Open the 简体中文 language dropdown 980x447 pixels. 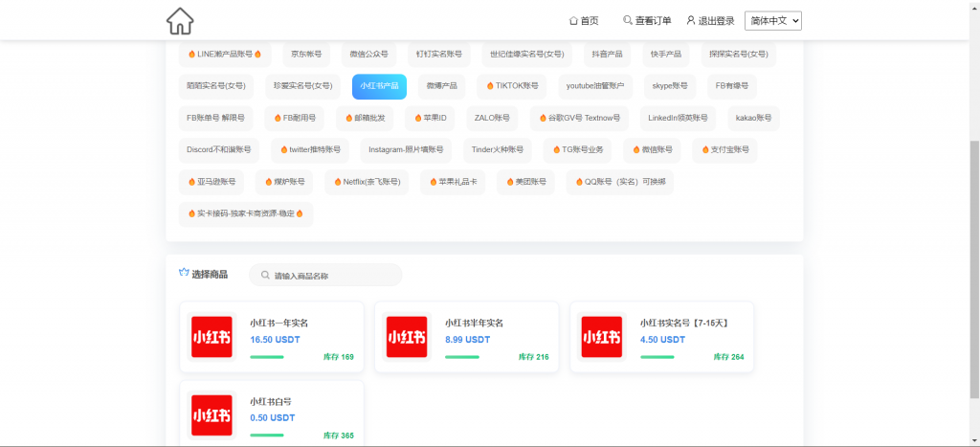coord(773,21)
